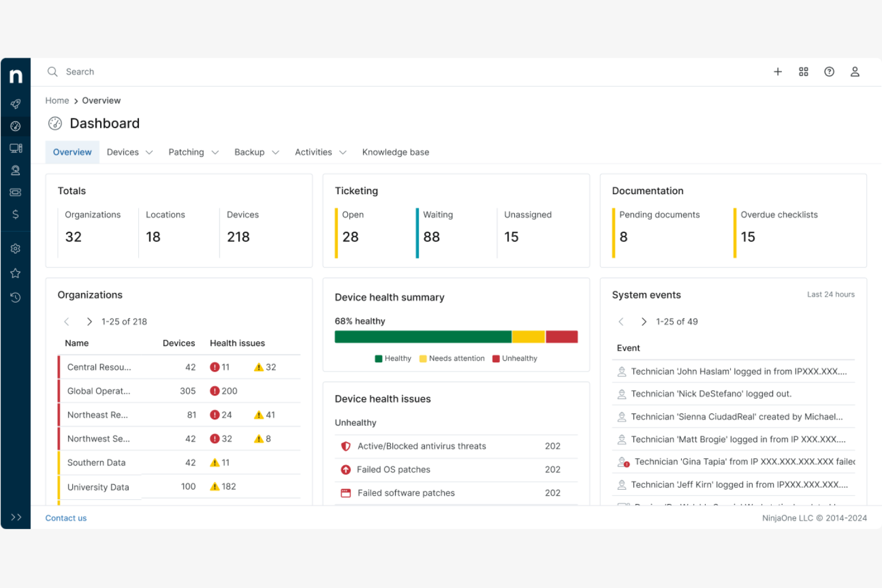Open the help question mark icon

[x=829, y=71]
